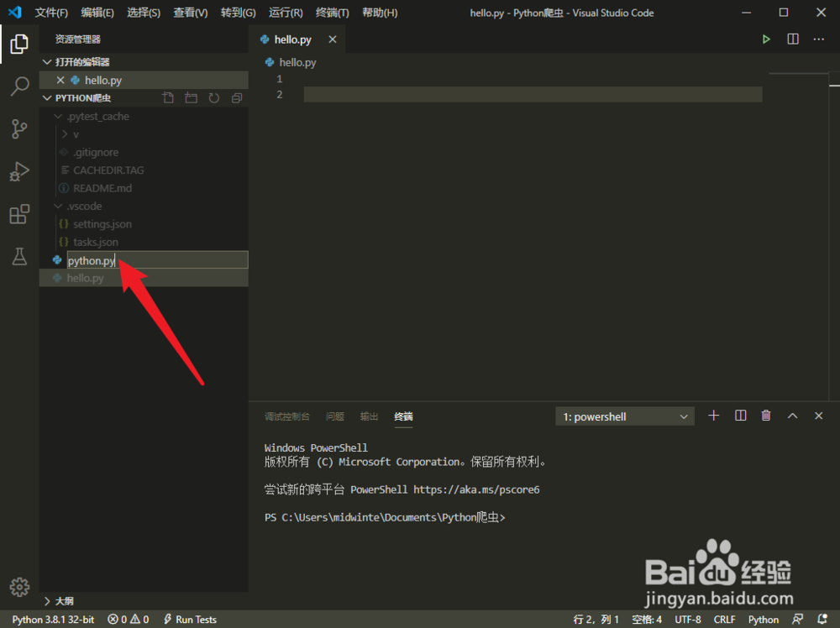Kill the terminal with trash icon
Screen dimensions: 840x628
pyautogui.click(x=766, y=416)
